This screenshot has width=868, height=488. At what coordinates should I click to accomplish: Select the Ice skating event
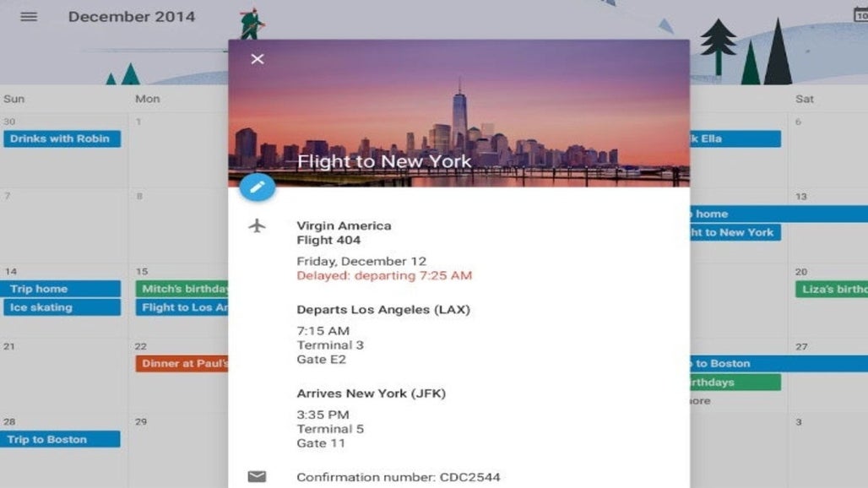[x=62, y=307]
